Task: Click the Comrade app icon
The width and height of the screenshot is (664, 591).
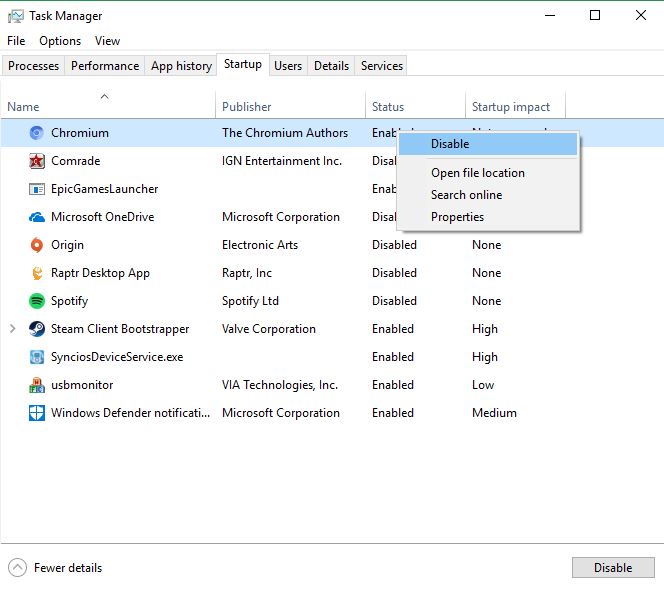Action: (37, 161)
